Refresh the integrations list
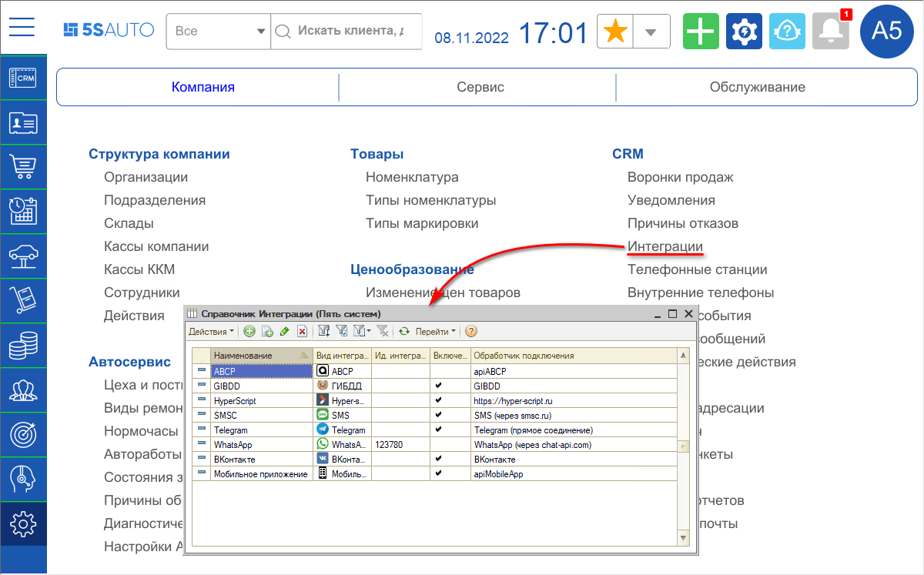 (x=403, y=331)
